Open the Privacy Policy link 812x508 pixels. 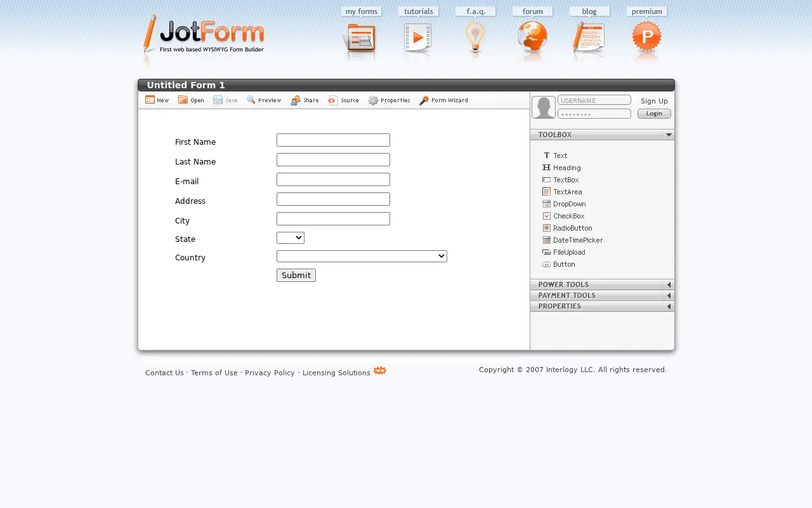[x=270, y=373]
